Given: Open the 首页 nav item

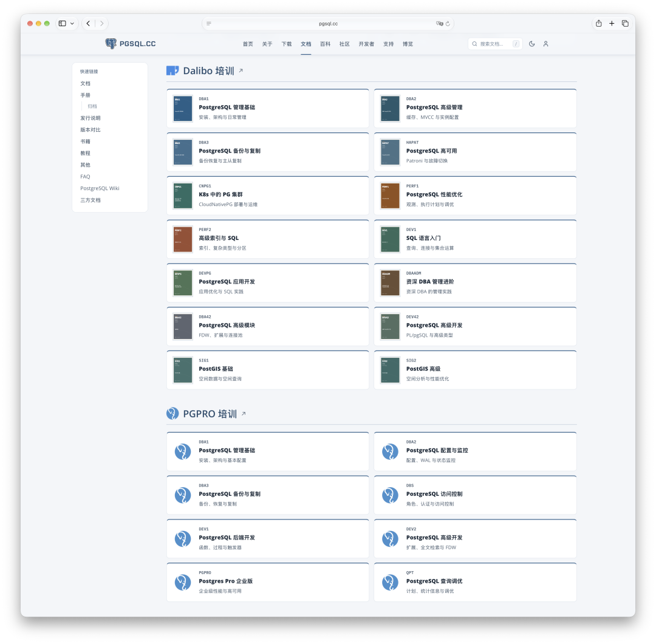Looking at the screenshot, I should coord(248,44).
